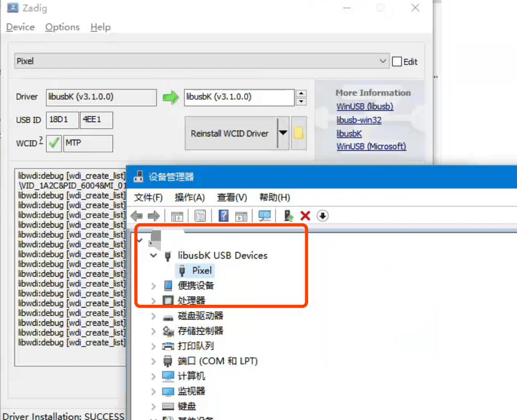Viewport: 517px width, 420px height.
Task: Click the yellow note icon beside Reinstall button
Action: point(299,133)
